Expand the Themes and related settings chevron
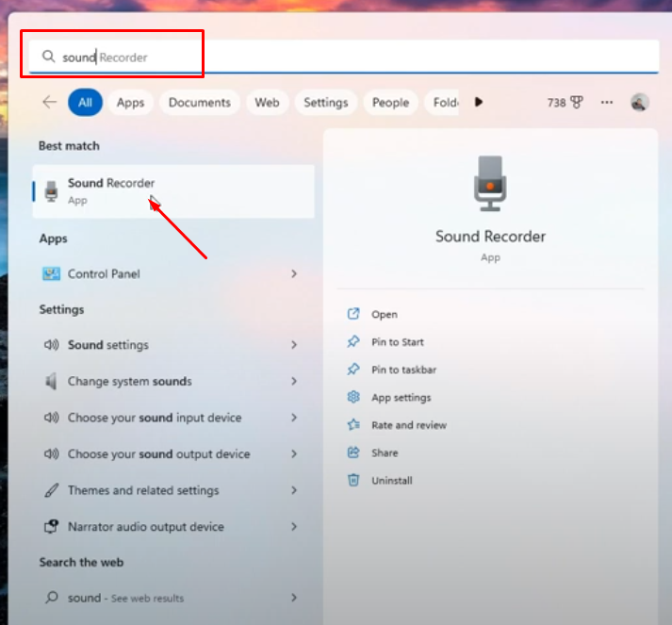Screen dimensions: 672x625 (x=294, y=490)
